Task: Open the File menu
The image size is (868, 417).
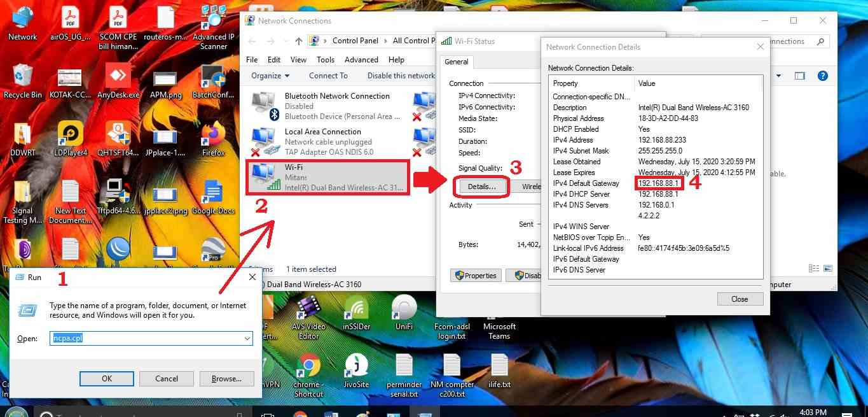Action: 252,60
